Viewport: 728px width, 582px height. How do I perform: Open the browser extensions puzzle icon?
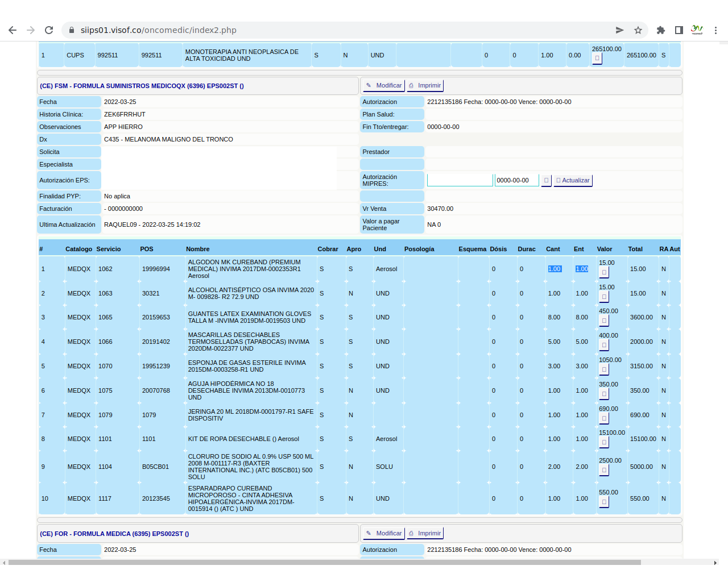[660, 30]
